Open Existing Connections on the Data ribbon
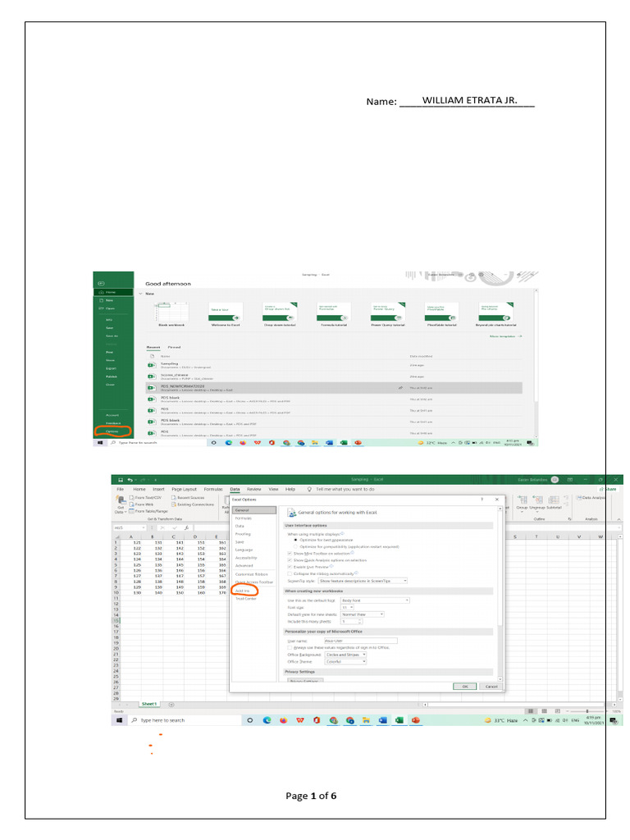Viewport: 630px width, 840px height. (x=192, y=504)
